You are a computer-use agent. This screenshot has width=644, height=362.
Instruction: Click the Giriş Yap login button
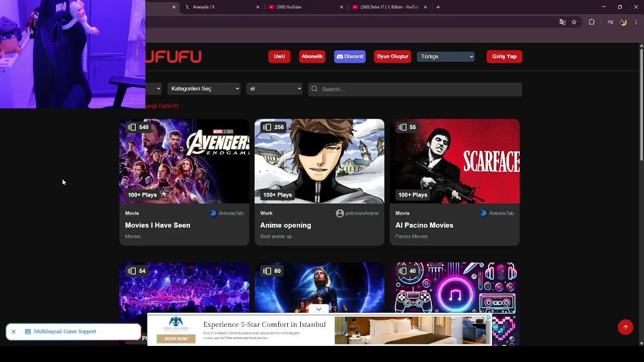click(x=504, y=56)
